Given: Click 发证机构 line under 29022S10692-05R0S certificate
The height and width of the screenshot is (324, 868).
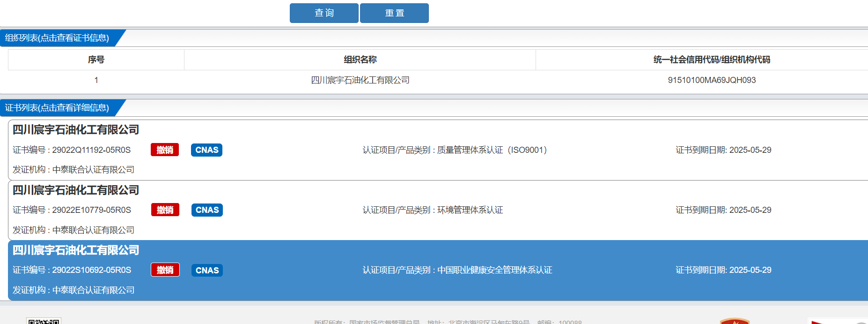Looking at the screenshot, I should (74, 290).
